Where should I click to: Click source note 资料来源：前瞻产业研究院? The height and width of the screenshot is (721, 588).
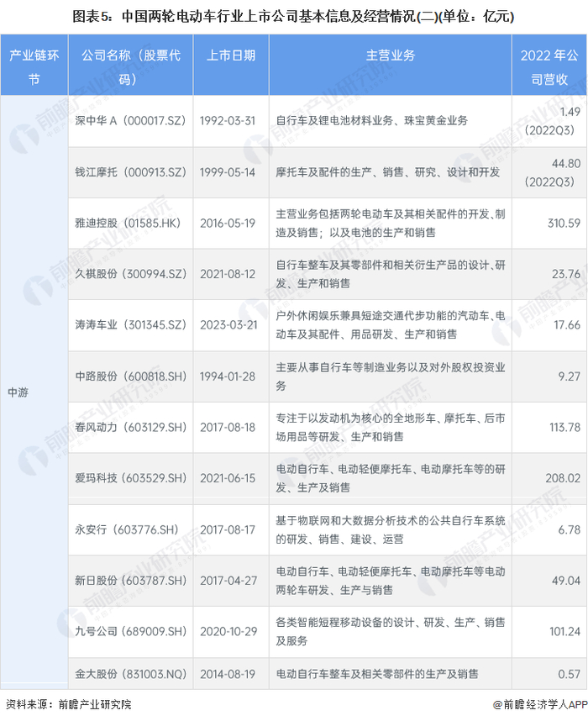pos(69,704)
